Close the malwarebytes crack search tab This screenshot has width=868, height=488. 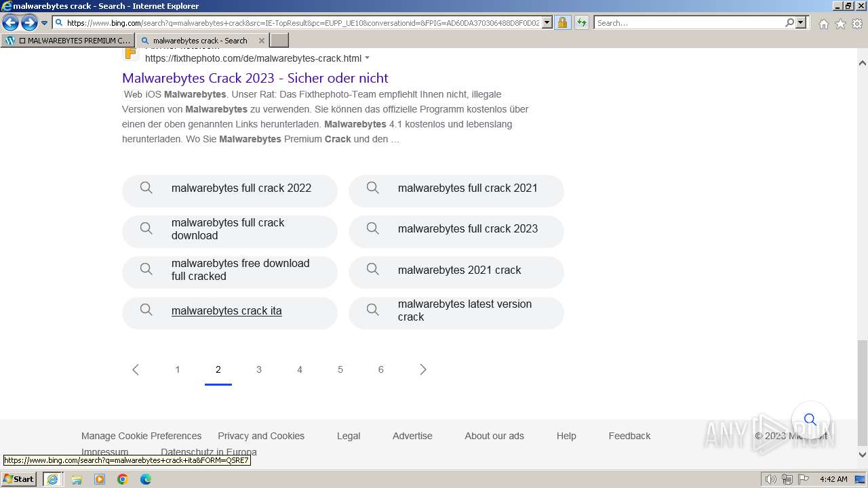262,41
